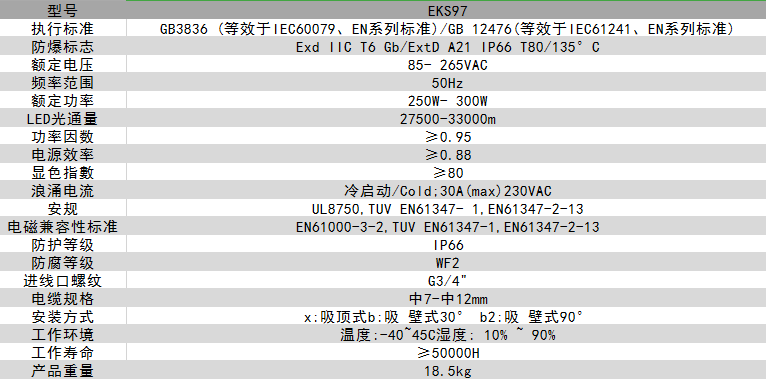766x379 pixels.
Task: Click the 18.5kg product weight value
Action: coord(446,371)
